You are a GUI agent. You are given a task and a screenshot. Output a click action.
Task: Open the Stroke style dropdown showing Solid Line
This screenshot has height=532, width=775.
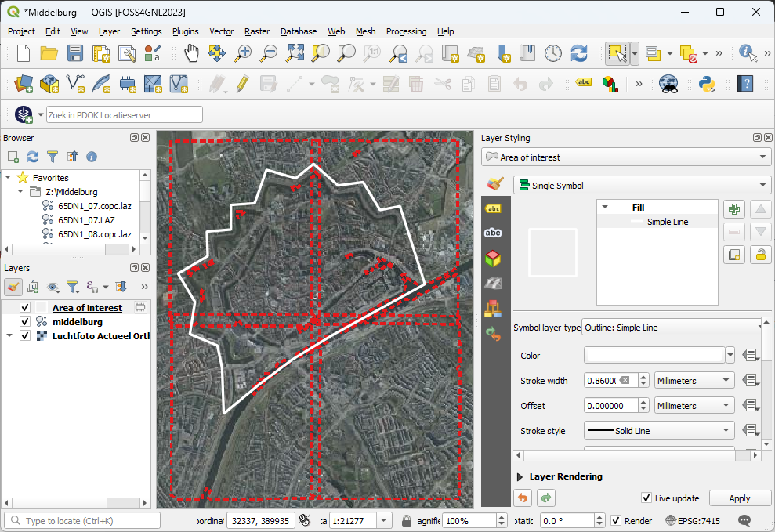(658, 429)
